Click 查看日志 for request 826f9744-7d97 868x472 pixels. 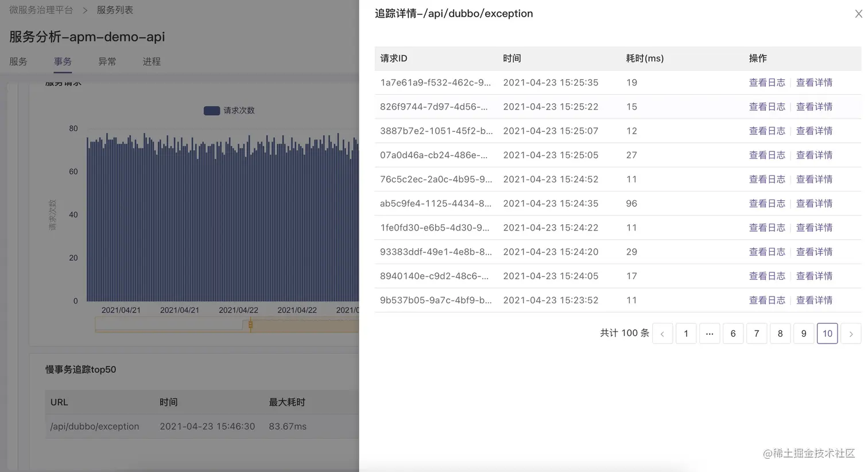767,107
